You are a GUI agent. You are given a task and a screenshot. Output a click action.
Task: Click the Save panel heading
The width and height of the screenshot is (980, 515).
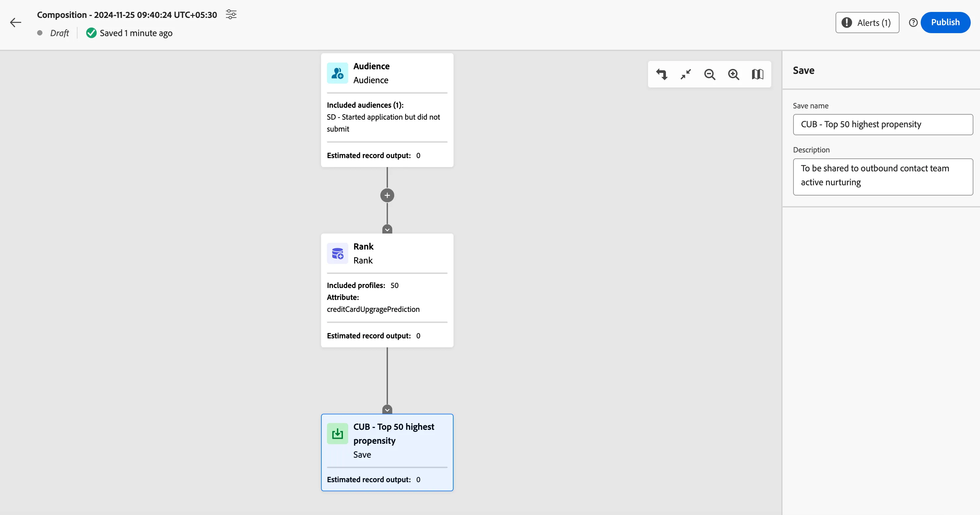[803, 71]
